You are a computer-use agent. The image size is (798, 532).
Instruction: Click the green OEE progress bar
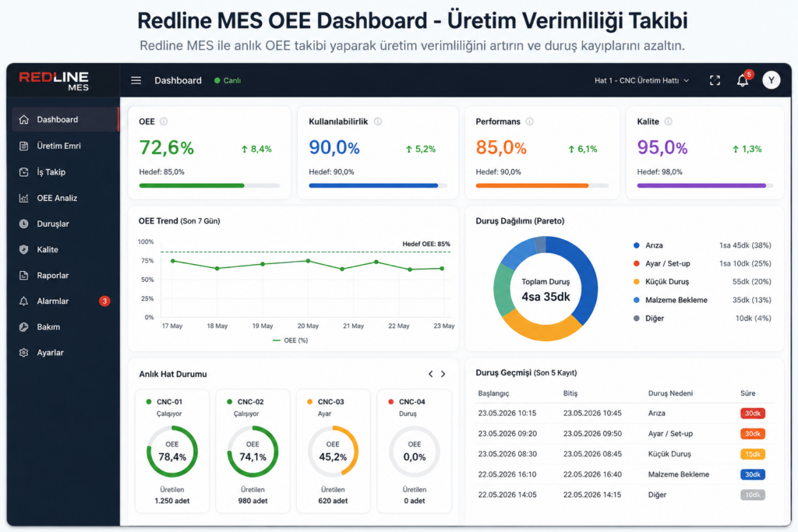point(209,185)
